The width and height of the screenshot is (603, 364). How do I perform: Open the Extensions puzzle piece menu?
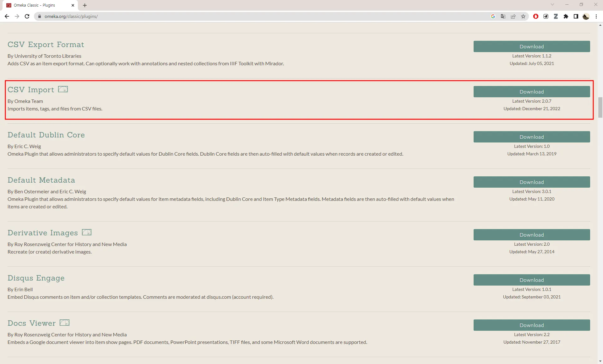click(566, 16)
